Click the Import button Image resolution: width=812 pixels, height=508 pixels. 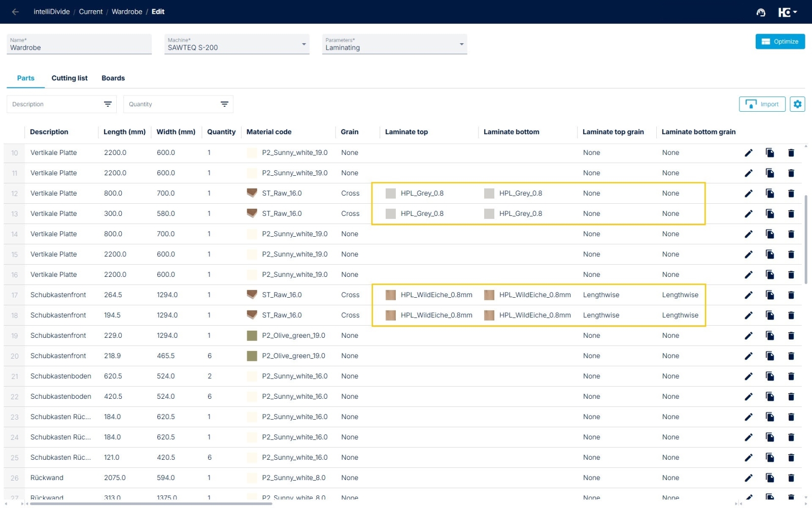click(x=762, y=104)
